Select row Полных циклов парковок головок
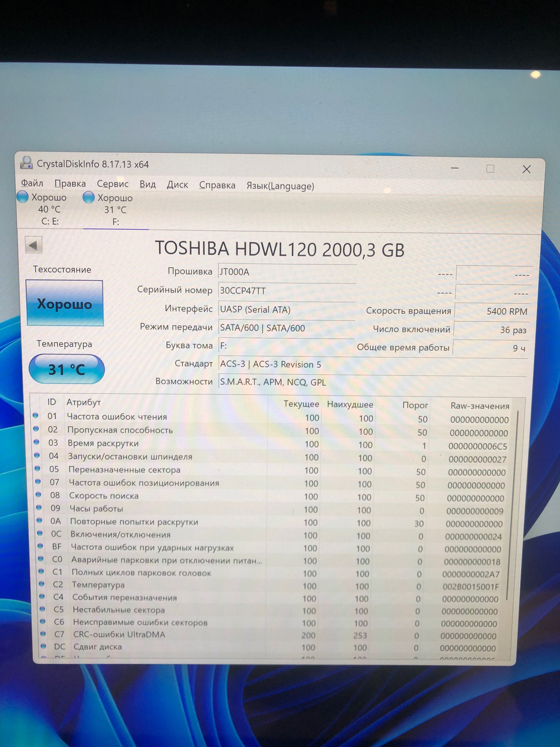 271,573
